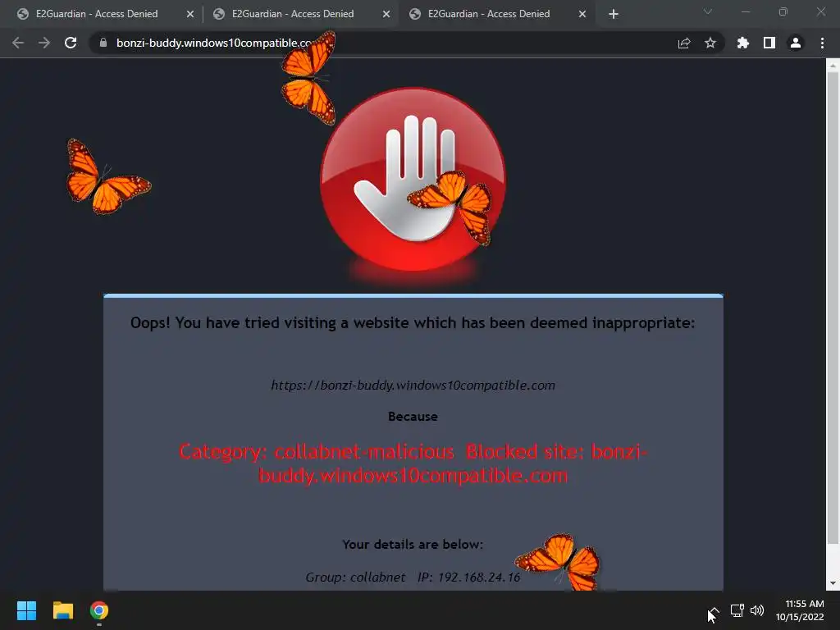Image resolution: width=840 pixels, height=630 pixels.
Task: Open the clock showing 11:55 AM
Action: click(800, 610)
